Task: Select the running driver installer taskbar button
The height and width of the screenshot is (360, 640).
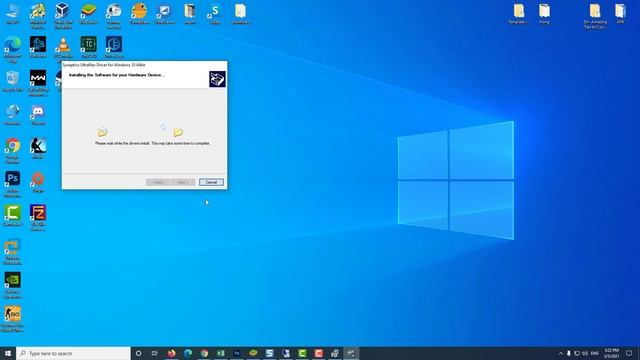Action: (351, 353)
